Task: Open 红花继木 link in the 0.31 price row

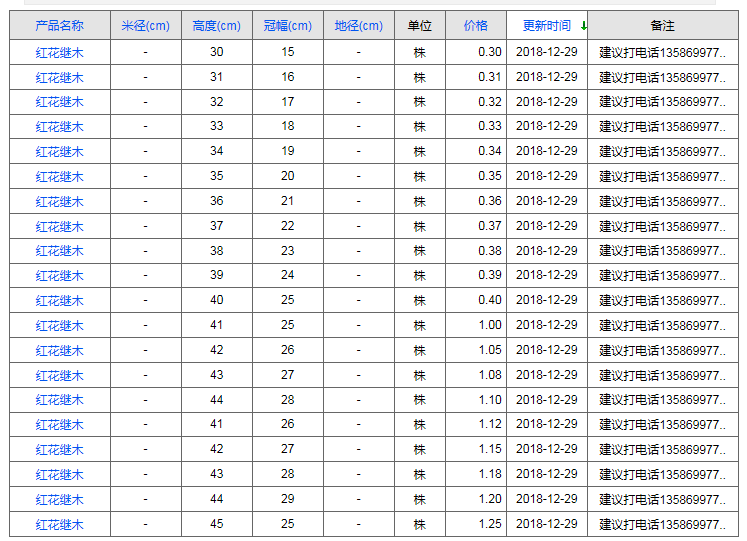Action: [x=60, y=77]
